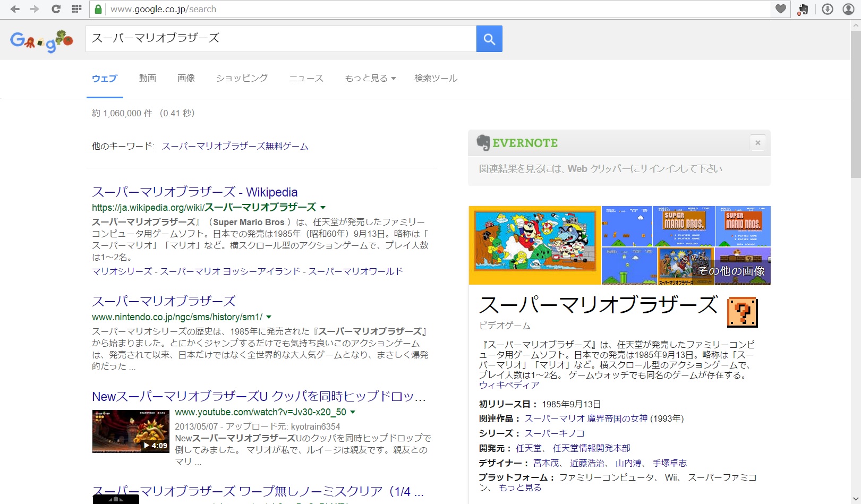Switch to the 画像 tab
The height and width of the screenshot is (504, 861).
point(186,78)
